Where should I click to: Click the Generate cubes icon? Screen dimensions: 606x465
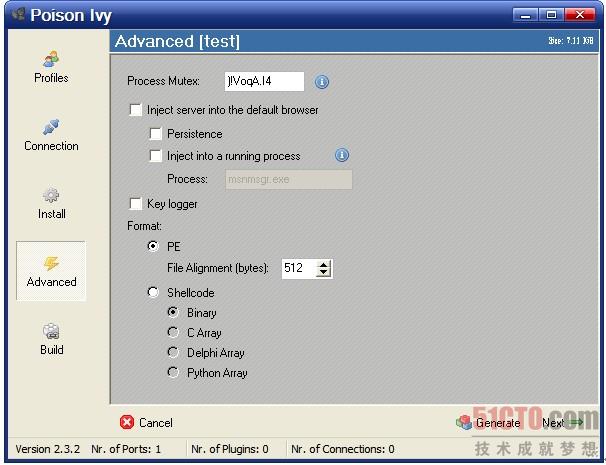[x=464, y=422]
